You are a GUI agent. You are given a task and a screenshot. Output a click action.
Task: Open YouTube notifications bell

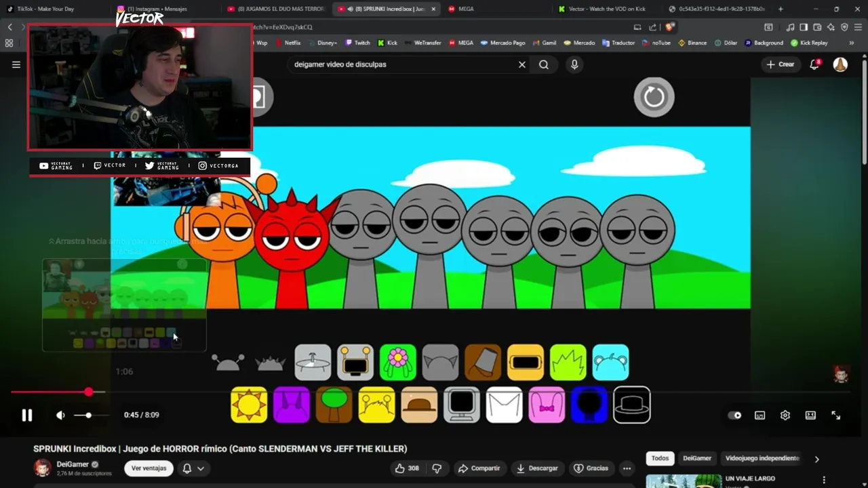[814, 64]
